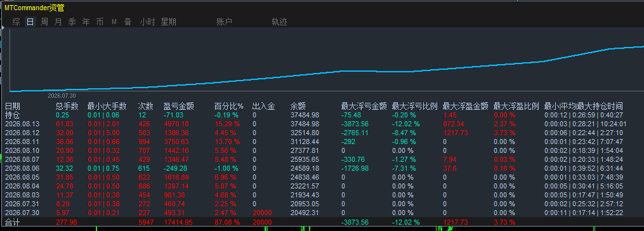The width and height of the screenshot is (644, 231).
Task: Click the 最大浮亏金额 column header
Action: (364, 107)
